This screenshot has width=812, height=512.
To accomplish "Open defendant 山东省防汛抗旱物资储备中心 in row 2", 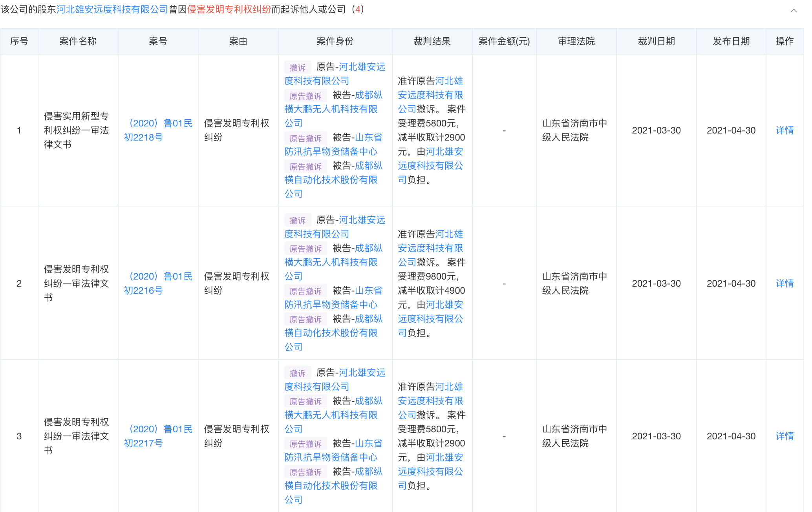I will click(x=331, y=305).
